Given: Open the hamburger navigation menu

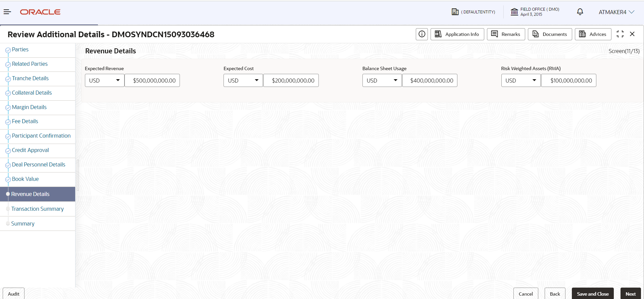Looking at the screenshot, I should pos(7,12).
